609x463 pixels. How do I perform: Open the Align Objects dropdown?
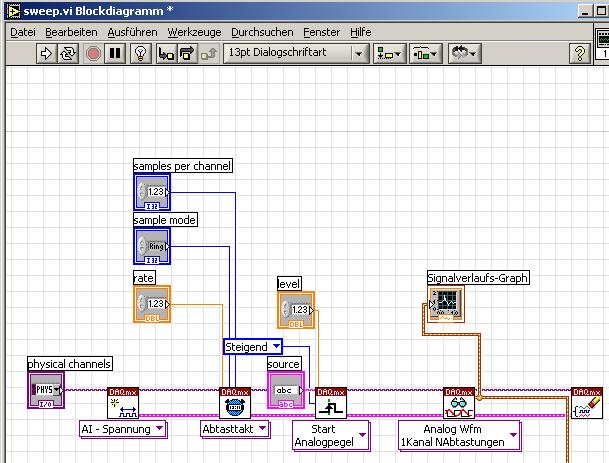[390, 53]
